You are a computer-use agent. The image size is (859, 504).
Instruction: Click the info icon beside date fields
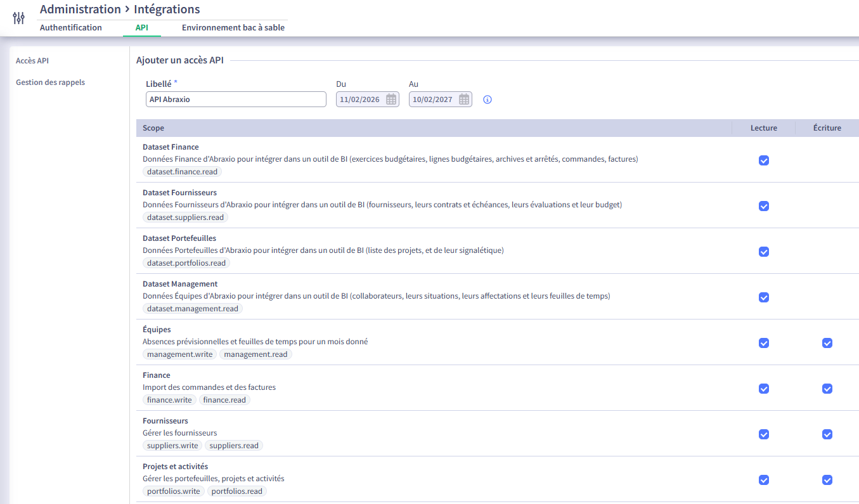[x=488, y=100]
